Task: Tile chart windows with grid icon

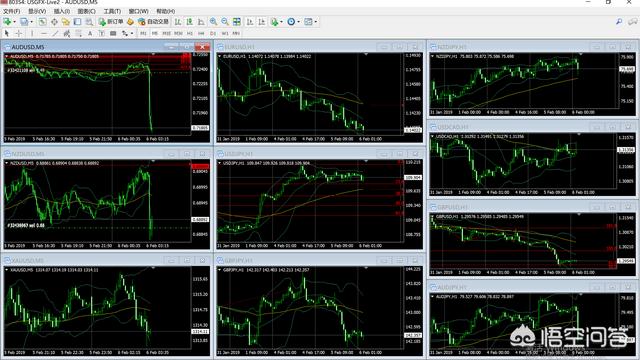Action: (x=237, y=22)
